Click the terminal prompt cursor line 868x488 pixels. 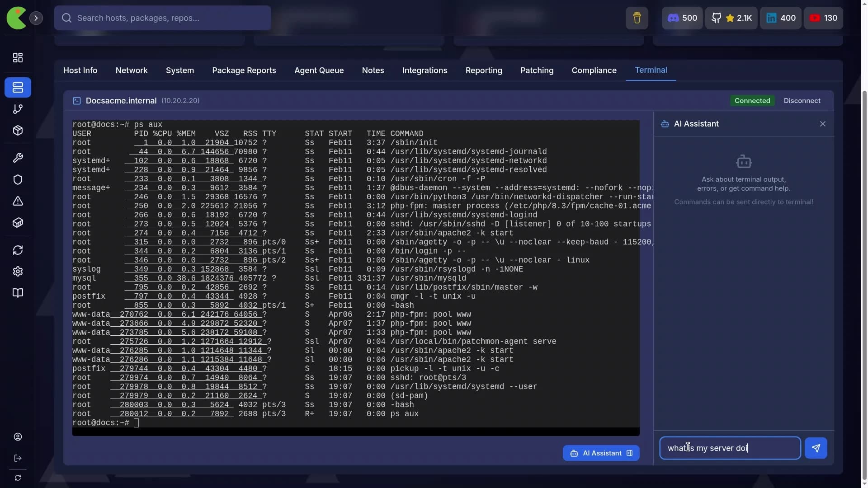tap(106, 423)
